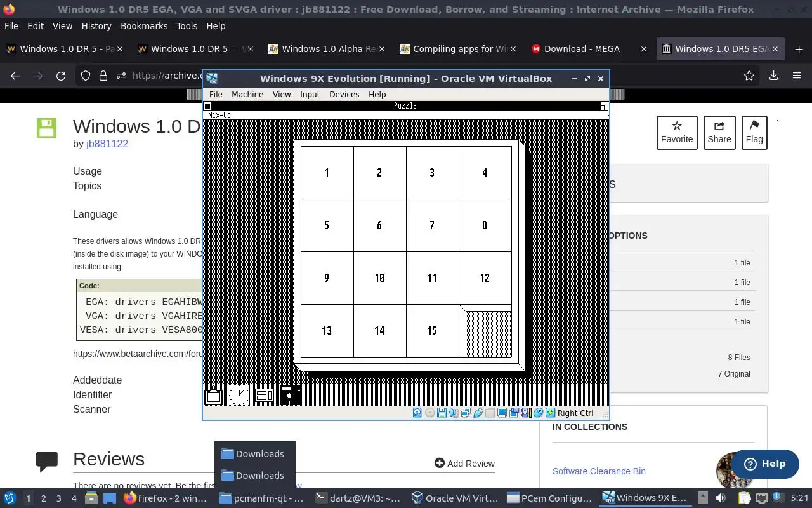Open the Firefox History menu
The width and height of the screenshot is (812, 508).
[96, 26]
